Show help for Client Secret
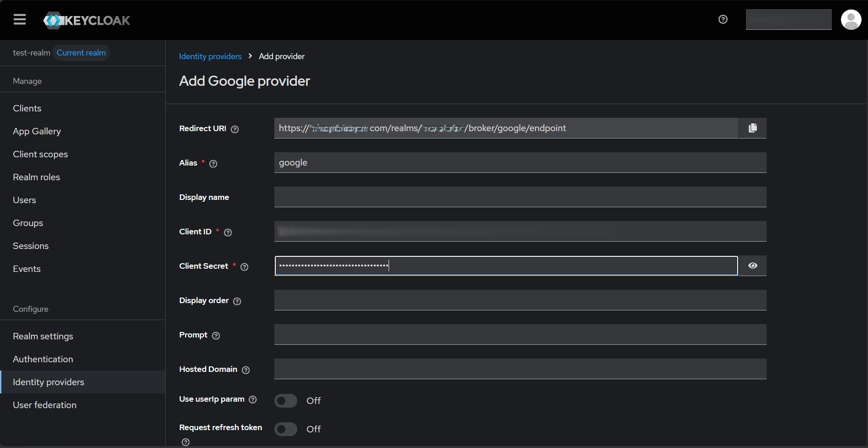 pos(245,267)
